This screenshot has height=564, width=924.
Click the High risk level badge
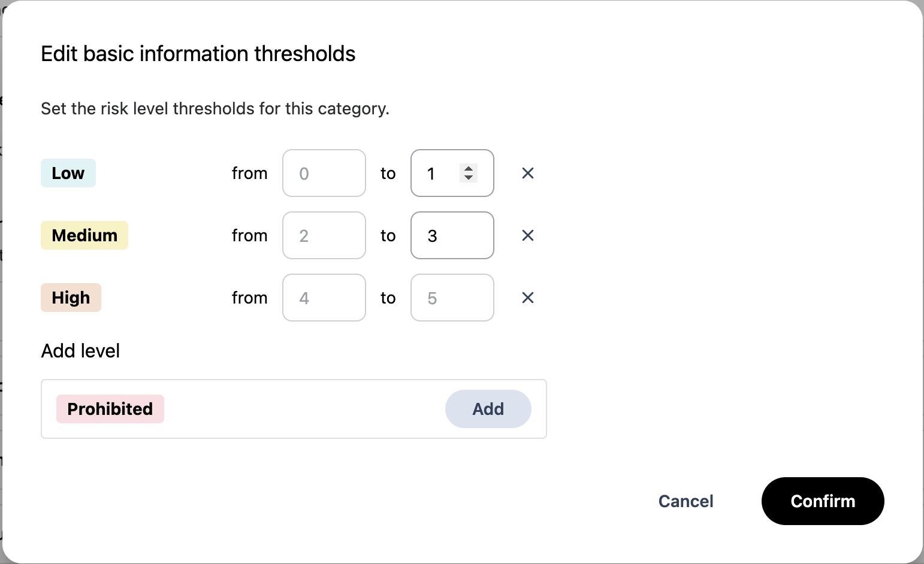71,298
